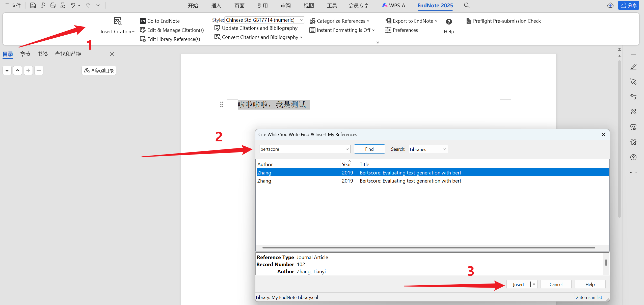Click the print icon in the top toolbar

(52, 5)
